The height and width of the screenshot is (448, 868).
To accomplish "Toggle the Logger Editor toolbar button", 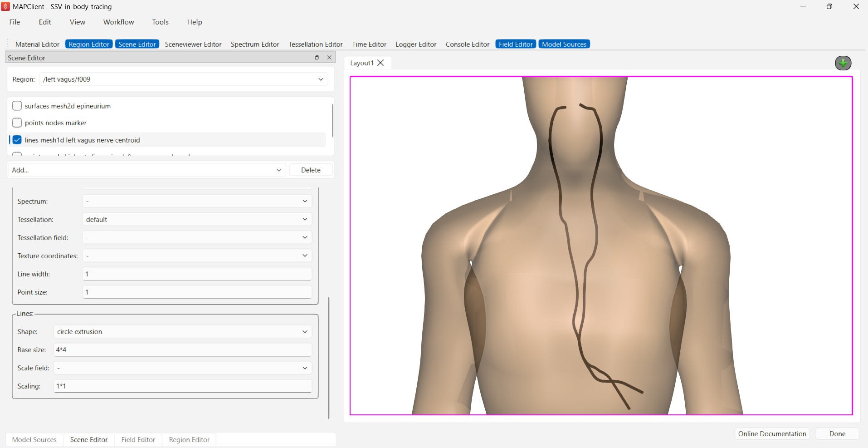I will tap(416, 44).
